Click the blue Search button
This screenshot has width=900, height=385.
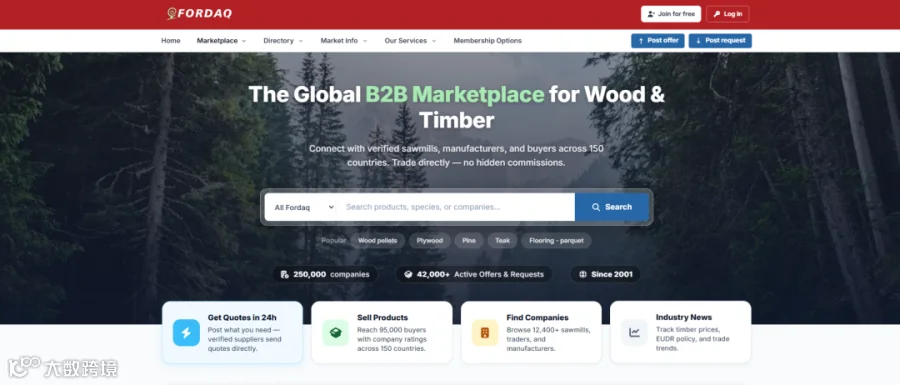[612, 207]
